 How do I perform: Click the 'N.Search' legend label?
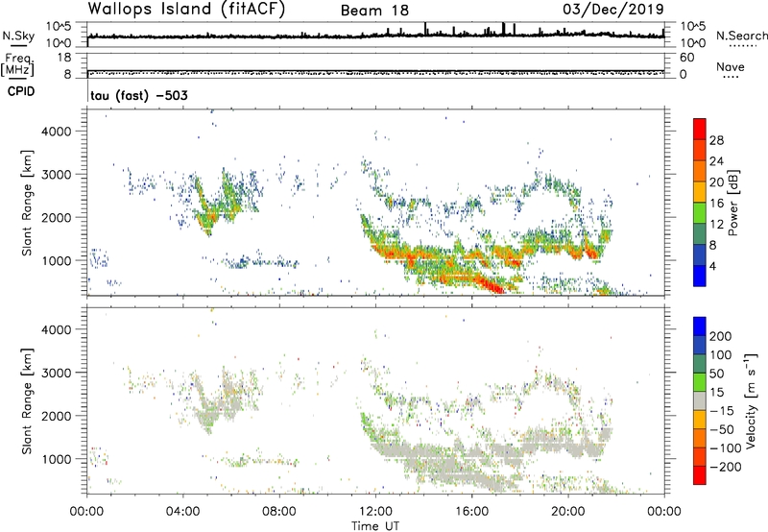point(741,36)
